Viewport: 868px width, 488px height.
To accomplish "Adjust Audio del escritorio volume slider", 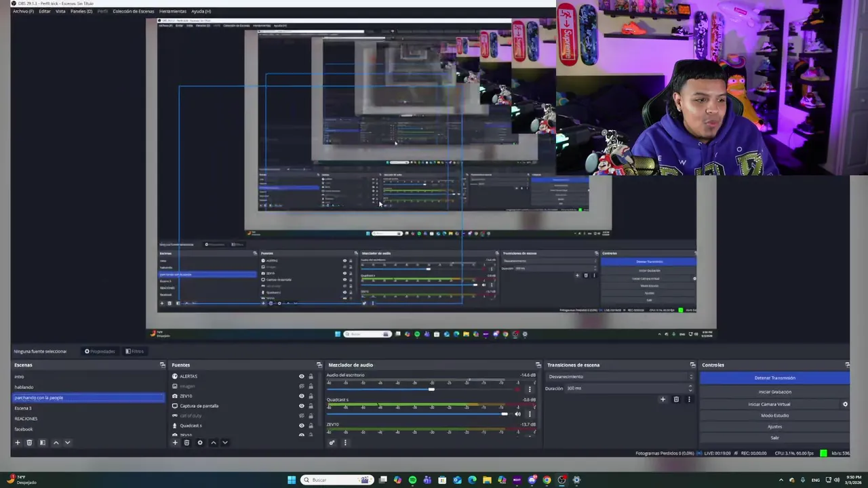I will point(431,389).
